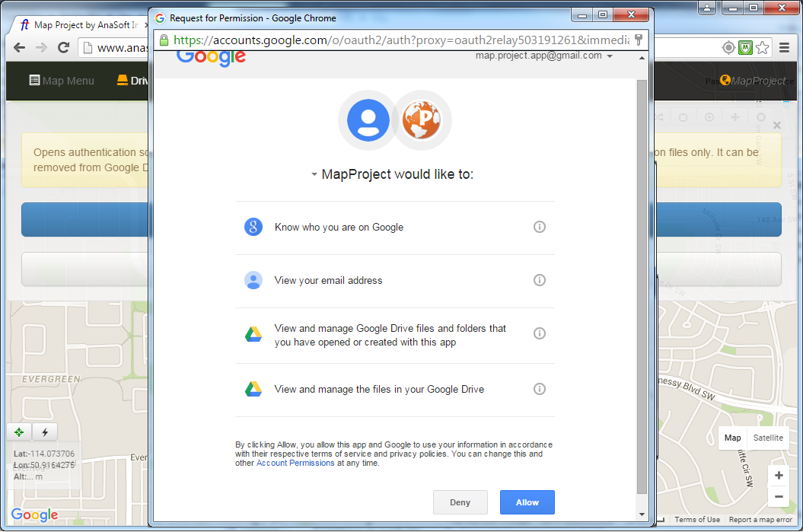Switch to the Map view type

click(x=732, y=438)
